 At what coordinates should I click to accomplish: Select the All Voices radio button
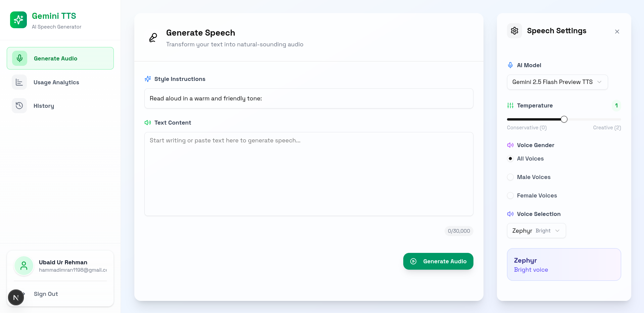pyautogui.click(x=510, y=159)
